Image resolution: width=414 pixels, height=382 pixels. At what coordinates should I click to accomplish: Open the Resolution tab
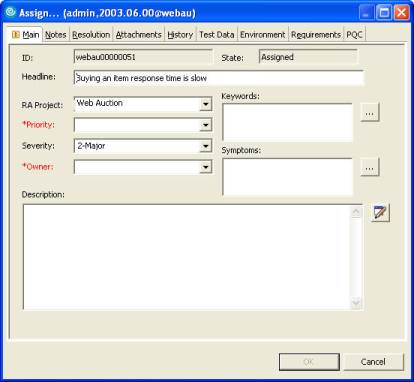click(x=91, y=35)
